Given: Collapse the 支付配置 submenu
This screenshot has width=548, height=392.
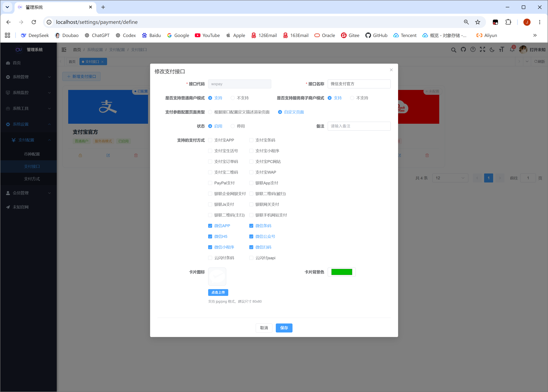Looking at the screenshot, I should (29, 140).
